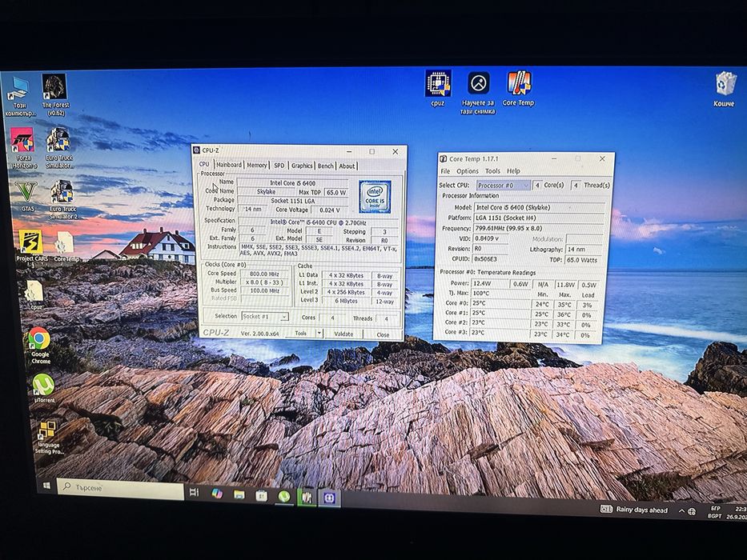Click the Tools button in CPU-Z

301,334
